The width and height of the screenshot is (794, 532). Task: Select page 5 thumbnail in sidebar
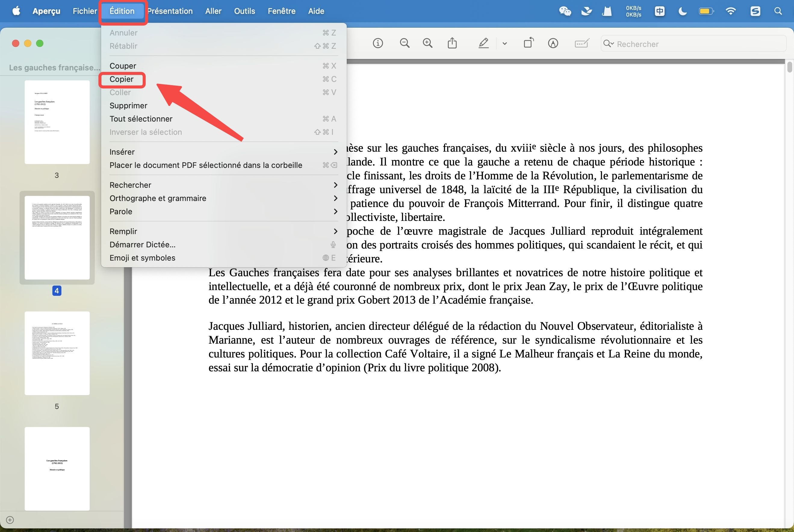click(57, 353)
